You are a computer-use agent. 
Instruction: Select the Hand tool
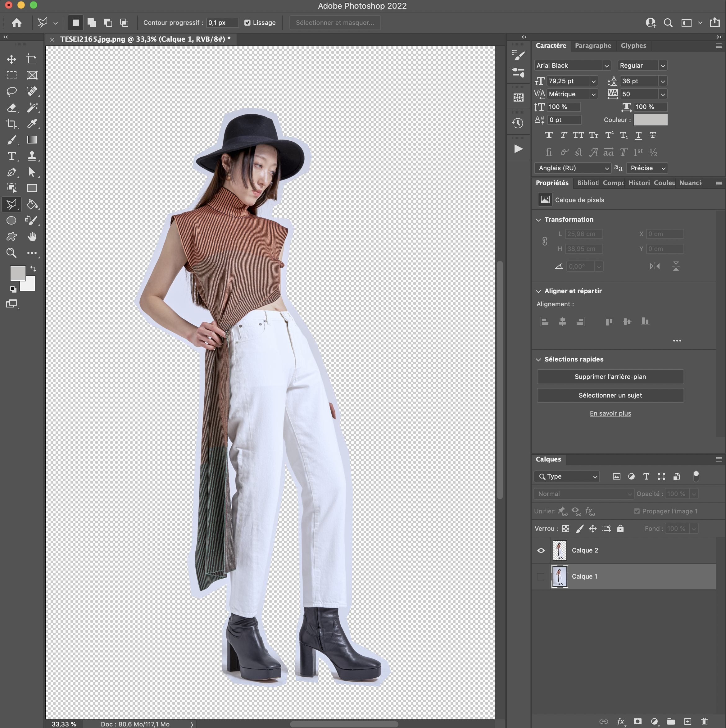(x=32, y=237)
